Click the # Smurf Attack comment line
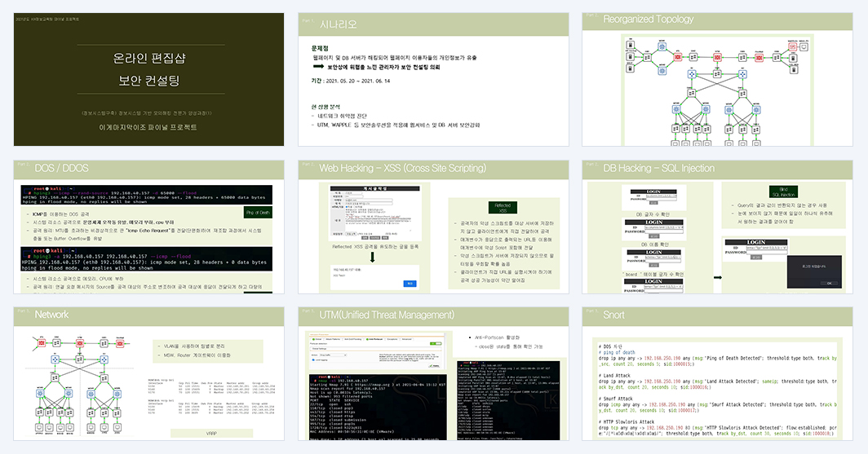Screen dimensions: 868x454 (616, 399)
